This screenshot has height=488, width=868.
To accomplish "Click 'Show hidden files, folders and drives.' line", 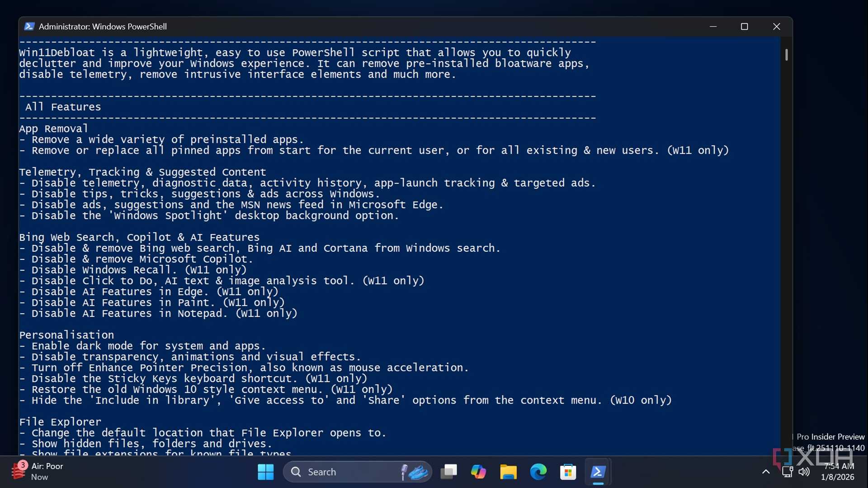I will pyautogui.click(x=146, y=443).
